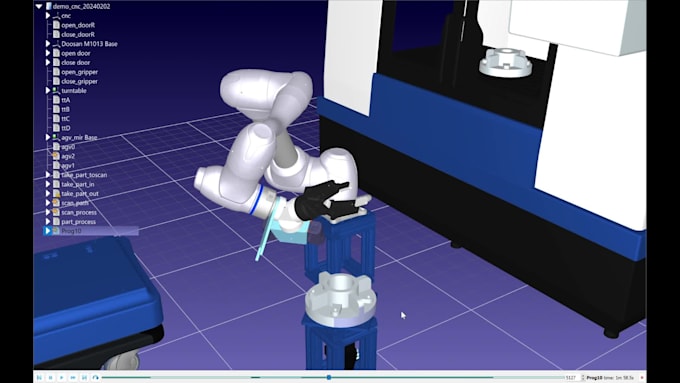Click the red icon at the timeline's end

(642, 378)
